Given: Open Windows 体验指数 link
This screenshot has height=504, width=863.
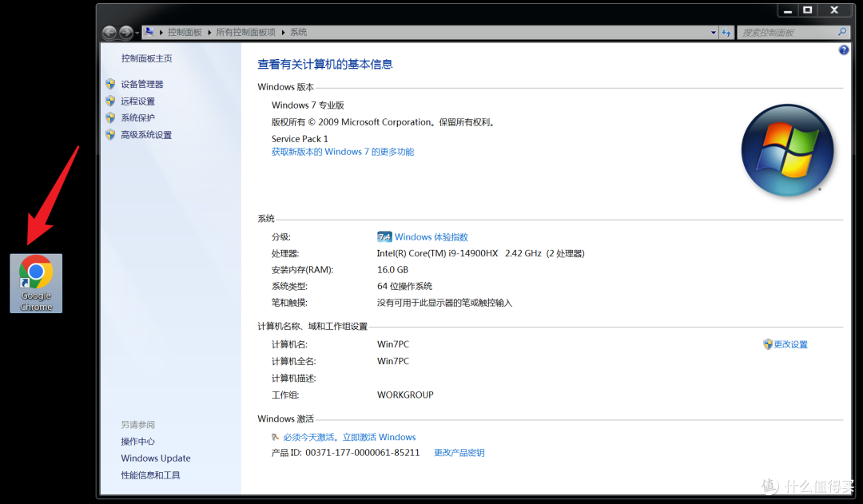Looking at the screenshot, I should pos(431,237).
